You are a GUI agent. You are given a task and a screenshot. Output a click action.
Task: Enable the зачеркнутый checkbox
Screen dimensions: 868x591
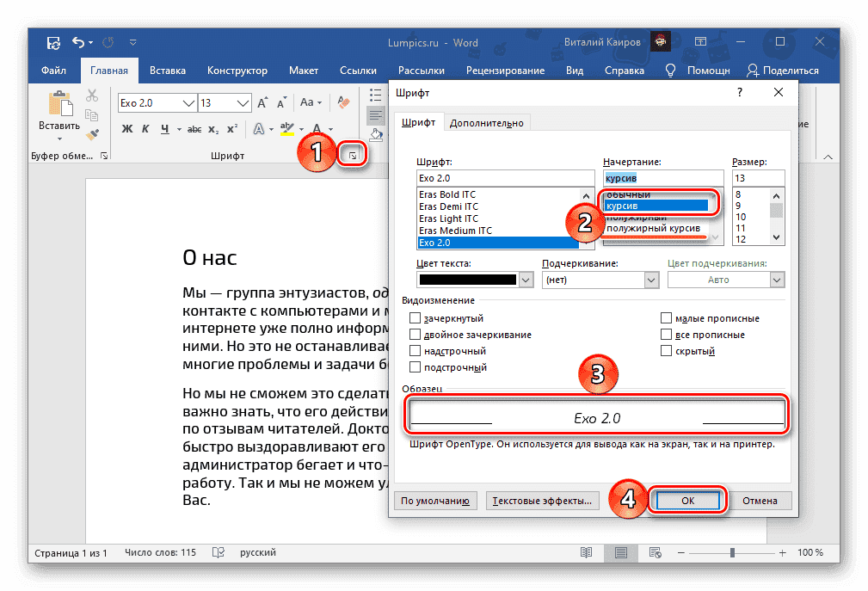tap(416, 317)
